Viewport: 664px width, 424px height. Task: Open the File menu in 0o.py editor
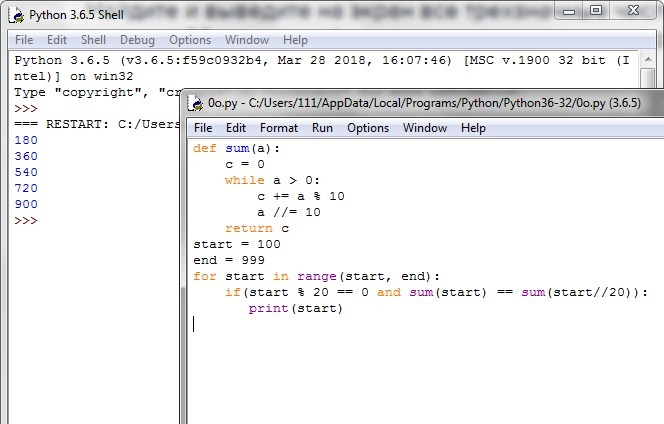[203, 128]
